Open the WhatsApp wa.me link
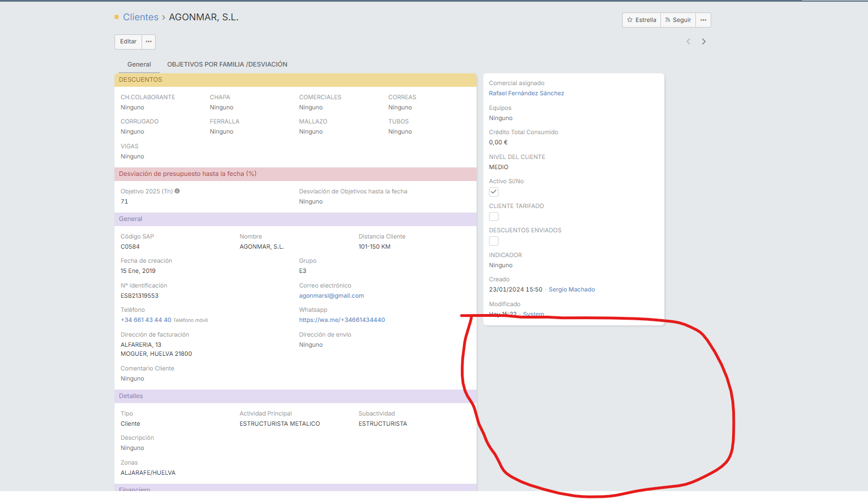The image size is (868, 499). pyautogui.click(x=342, y=320)
